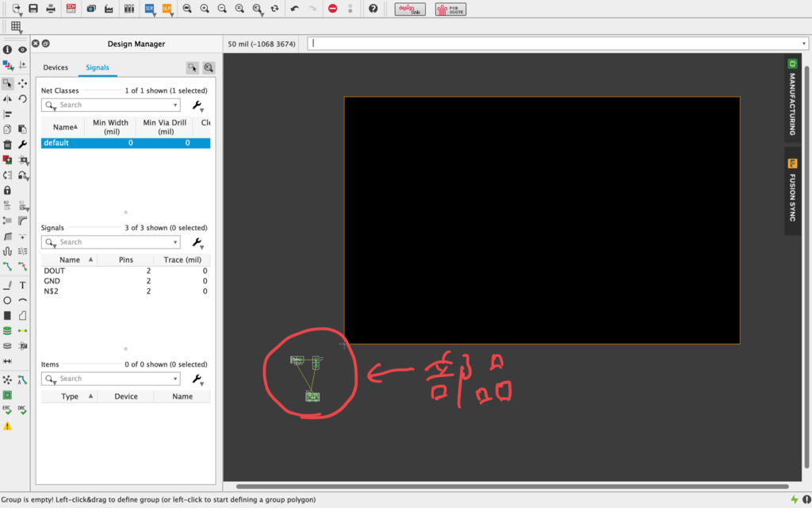The height and width of the screenshot is (508, 812).
Task: Run the DRC check icon
Action: pos(22,410)
